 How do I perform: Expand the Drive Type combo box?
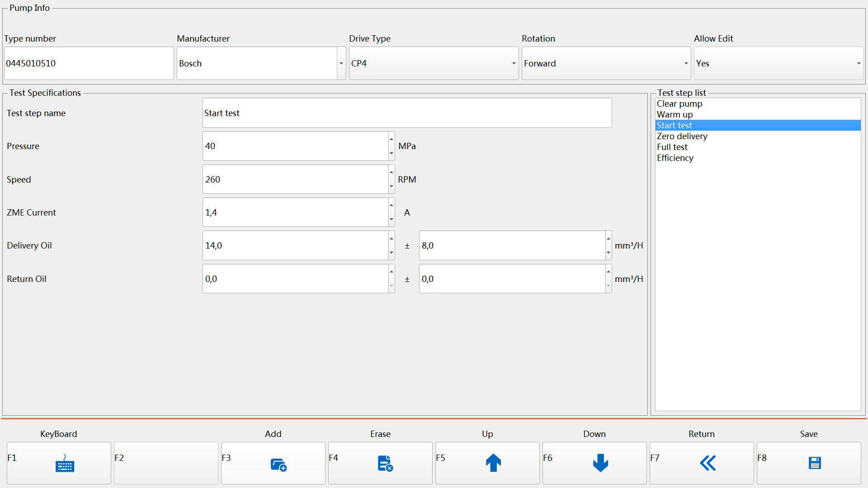pyautogui.click(x=514, y=63)
